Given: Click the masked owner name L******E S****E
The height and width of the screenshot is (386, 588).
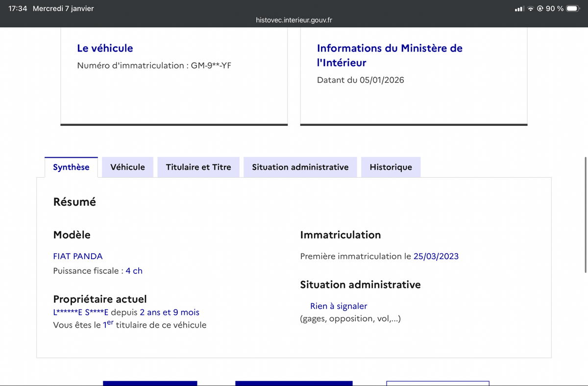Looking at the screenshot, I should pos(80,313).
